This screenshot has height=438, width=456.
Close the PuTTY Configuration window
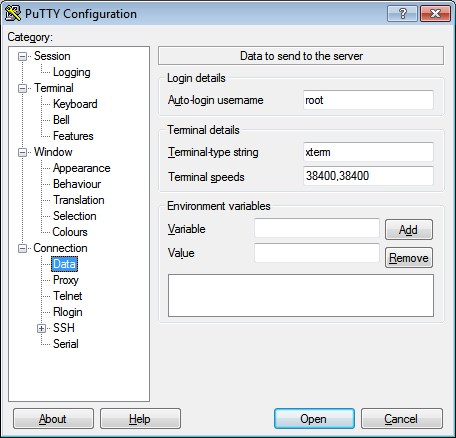click(435, 14)
